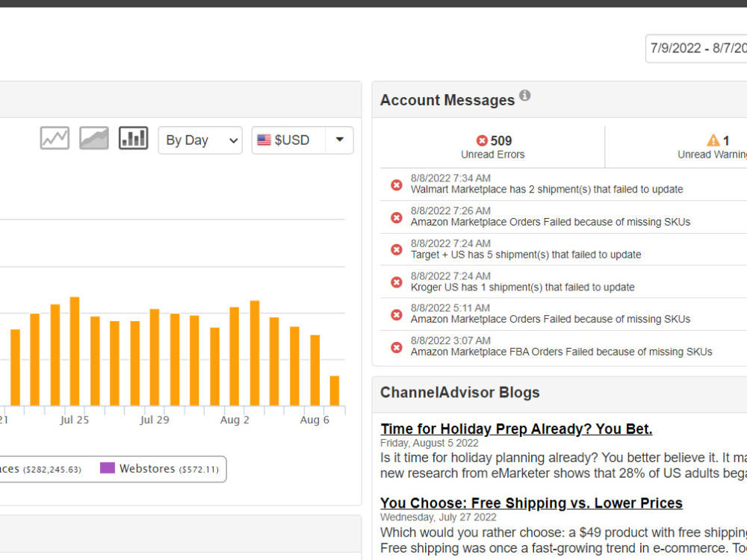Click the warning triangle above Unread Warnings
Image resolution: width=747 pixels, height=560 pixels.
pyautogui.click(x=712, y=140)
